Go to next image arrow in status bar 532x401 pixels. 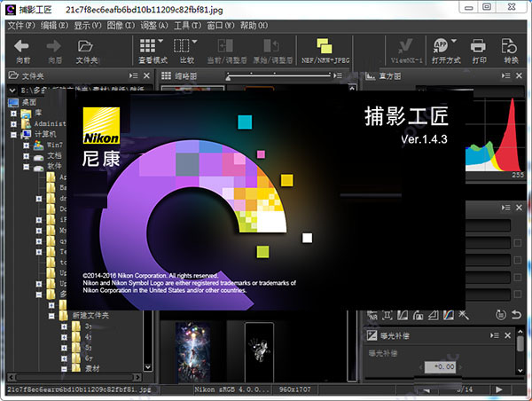coord(499,389)
